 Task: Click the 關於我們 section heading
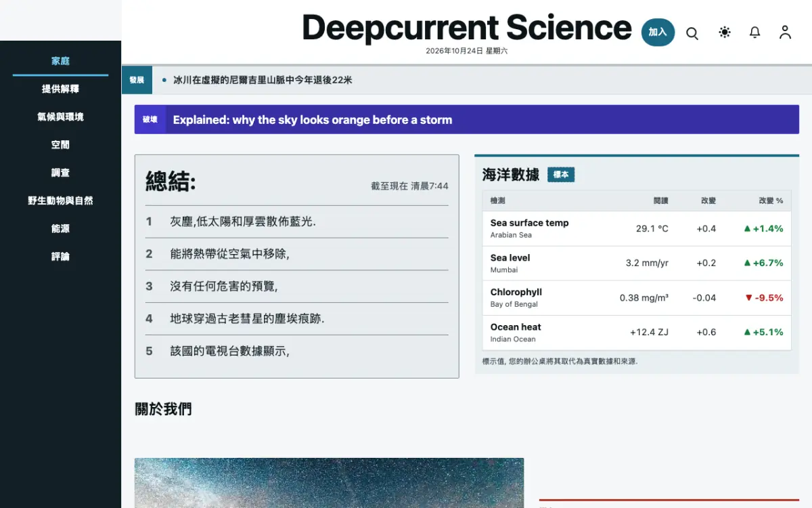click(163, 409)
